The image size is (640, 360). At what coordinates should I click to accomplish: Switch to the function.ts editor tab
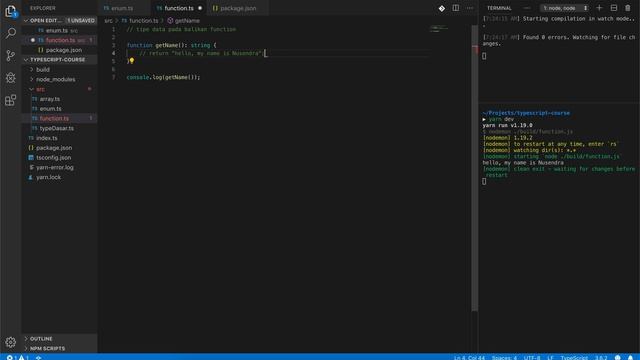coord(180,8)
